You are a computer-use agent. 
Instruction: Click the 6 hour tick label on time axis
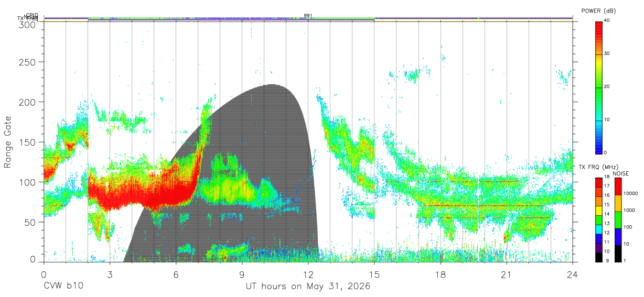click(176, 274)
